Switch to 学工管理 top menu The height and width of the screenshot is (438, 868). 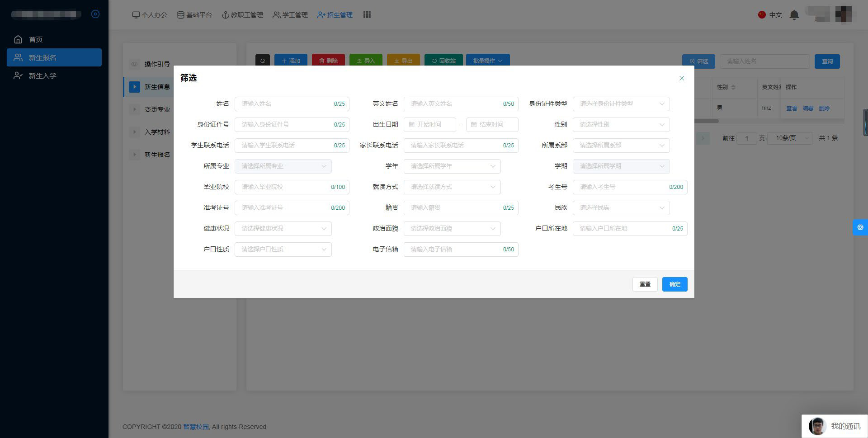(x=290, y=15)
